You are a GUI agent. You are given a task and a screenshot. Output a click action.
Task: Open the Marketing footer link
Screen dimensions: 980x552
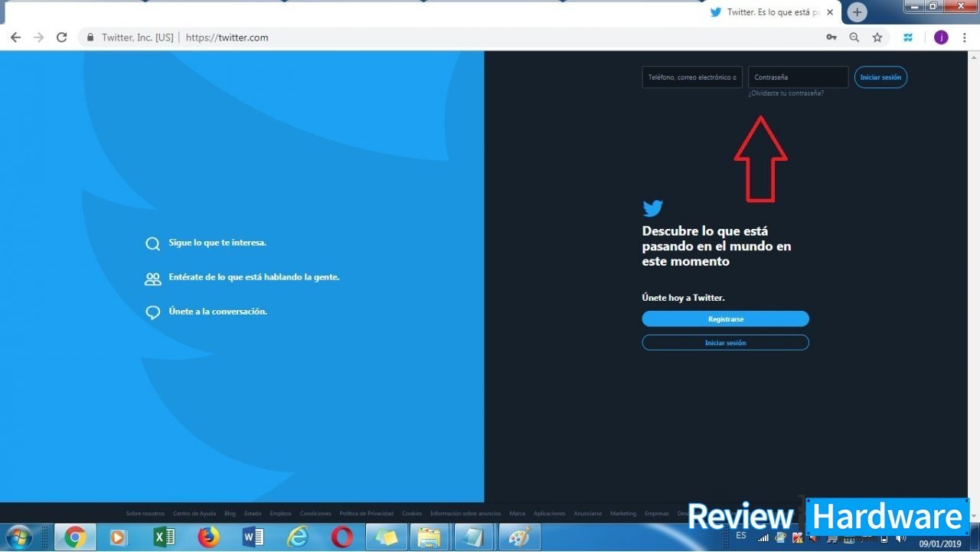[623, 514]
